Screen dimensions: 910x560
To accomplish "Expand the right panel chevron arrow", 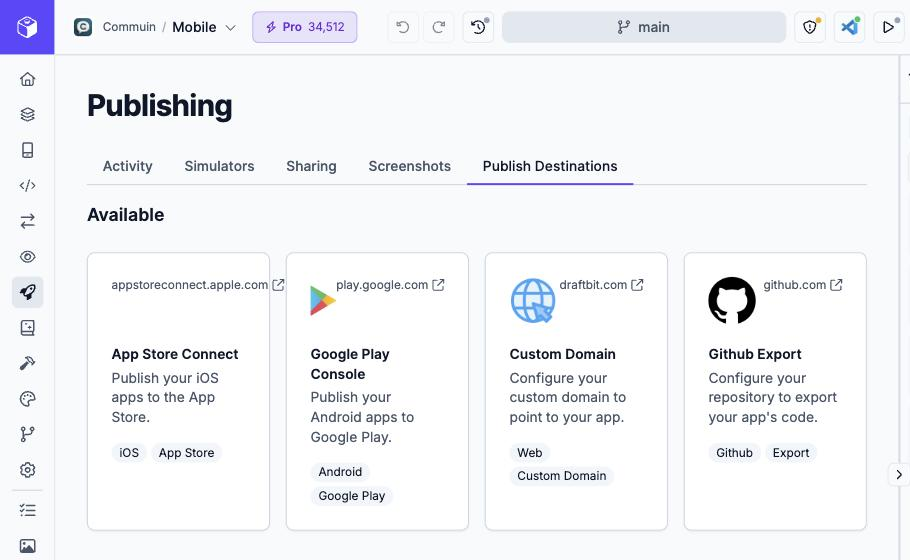I will pos(898,475).
